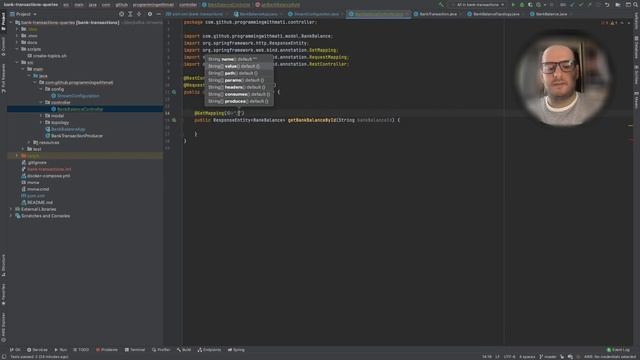Select BankTransactionProducer in project tree

click(x=77, y=136)
